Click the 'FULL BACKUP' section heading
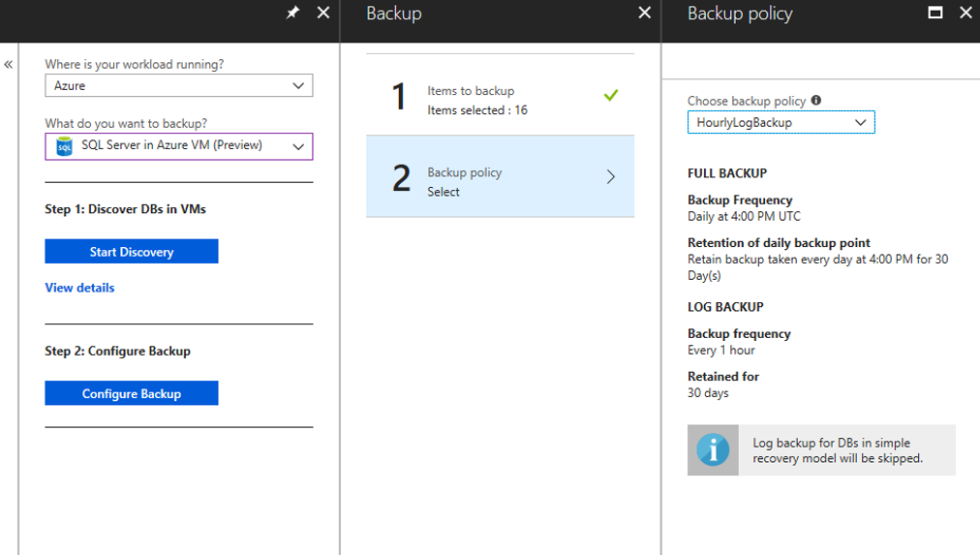 [727, 173]
